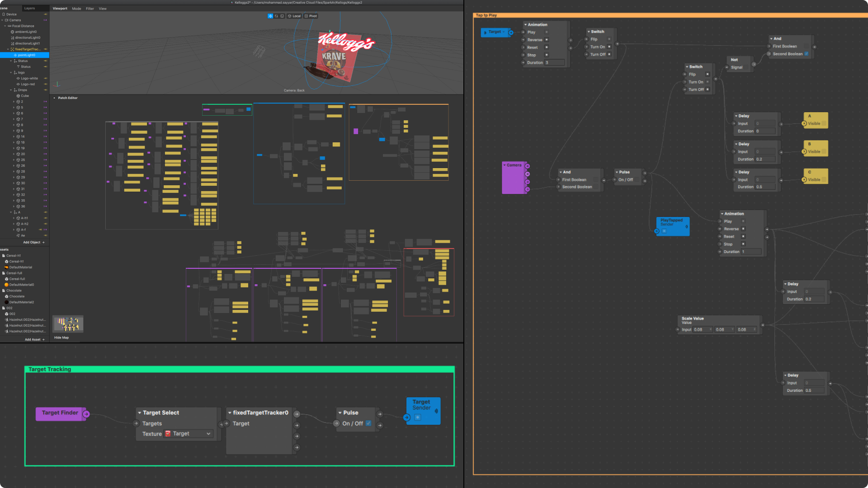This screenshot has width=868, height=488.
Task: Collapse the logo group
Action: 11,73
